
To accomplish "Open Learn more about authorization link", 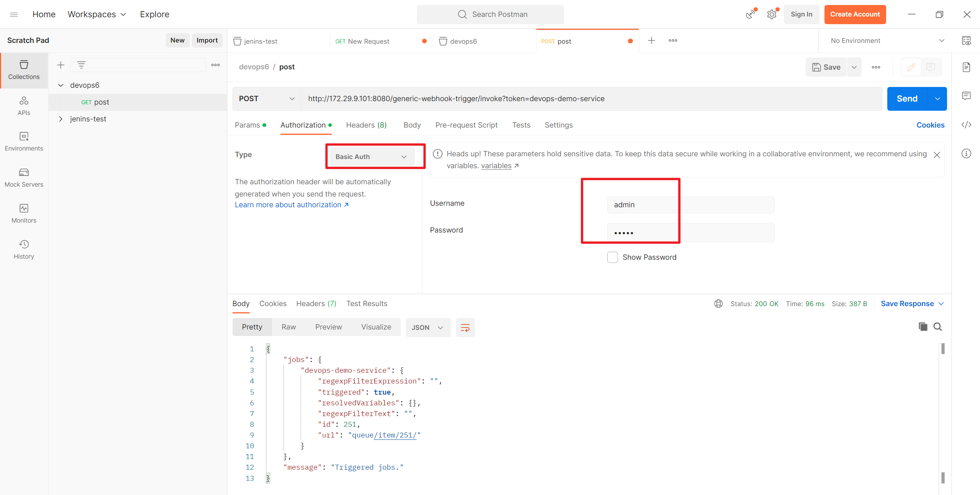I will pos(292,205).
